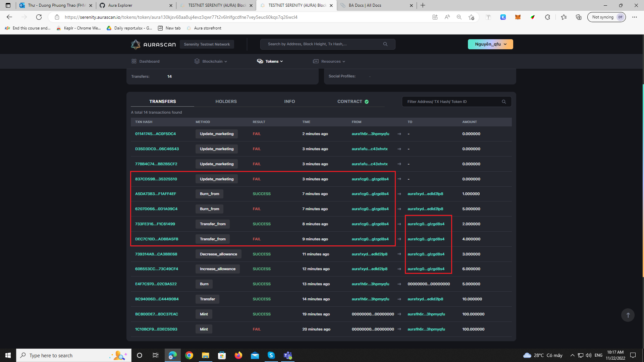Switch to the HOLDERS tab
Viewport: 644px width, 362px height.
pos(226,102)
